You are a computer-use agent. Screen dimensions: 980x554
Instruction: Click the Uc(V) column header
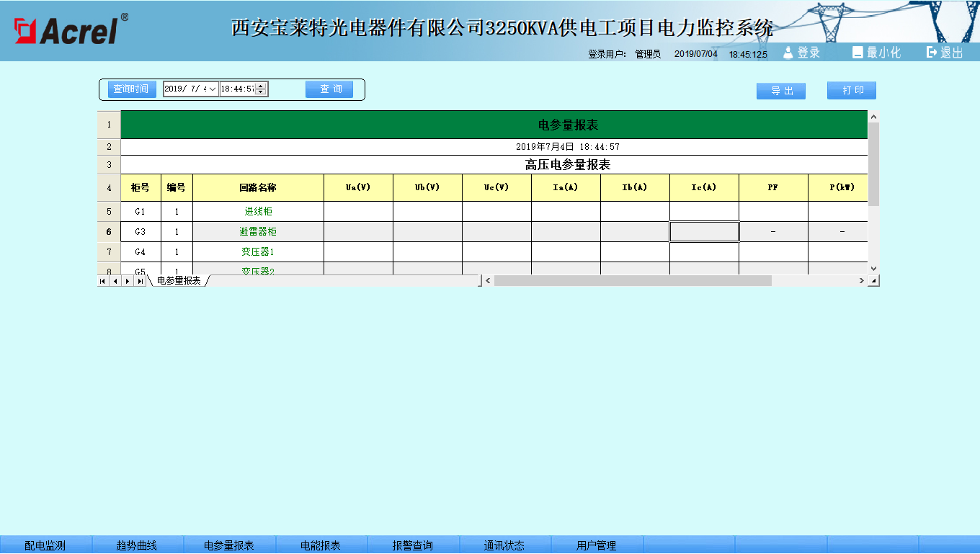pyautogui.click(x=496, y=187)
